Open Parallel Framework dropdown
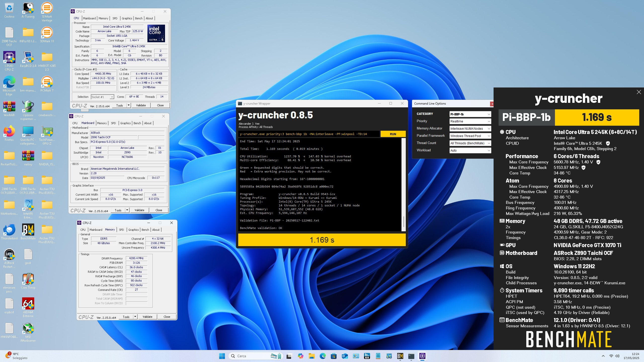This screenshot has height=362, width=644. pyautogui.click(x=470, y=136)
